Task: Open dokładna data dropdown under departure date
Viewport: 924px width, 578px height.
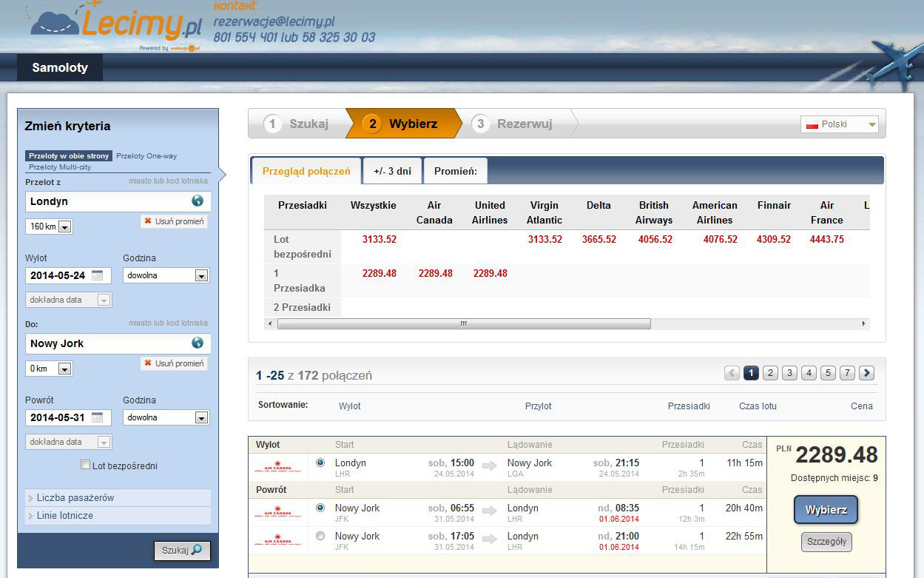Action: (x=69, y=300)
